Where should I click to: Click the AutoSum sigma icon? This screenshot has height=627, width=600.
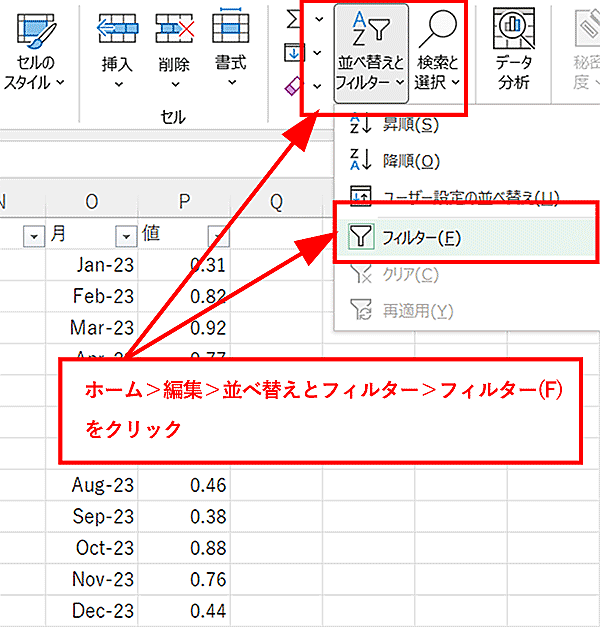294,19
